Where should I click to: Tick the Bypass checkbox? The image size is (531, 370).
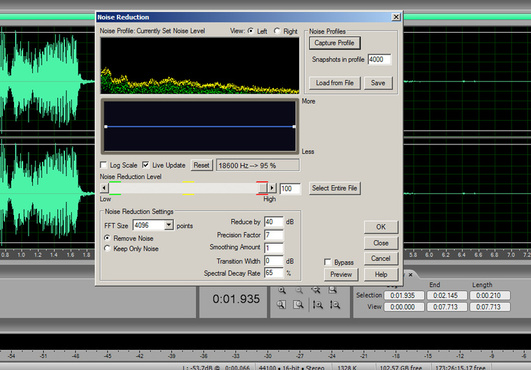[327, 262]
